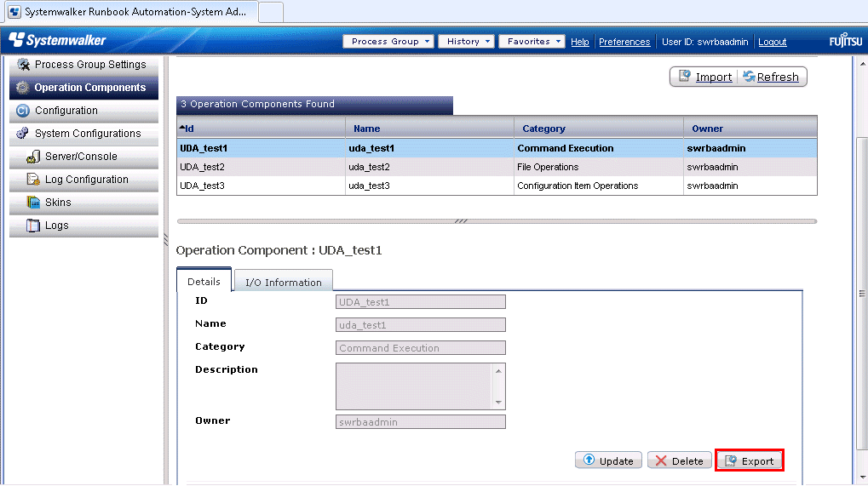Click the Log Configuration icon
The height and width of the screenshot is (486, 868).
(33, 179)
